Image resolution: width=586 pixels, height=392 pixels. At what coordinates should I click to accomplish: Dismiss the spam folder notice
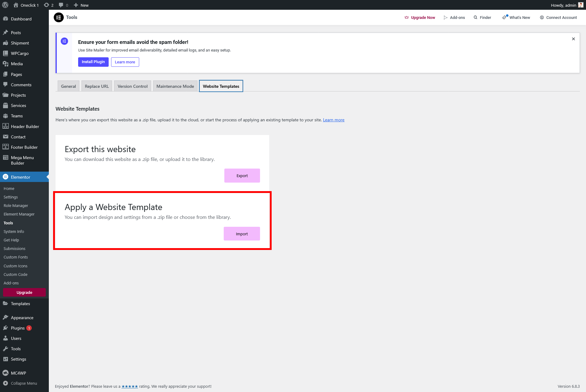coord(573,39)
